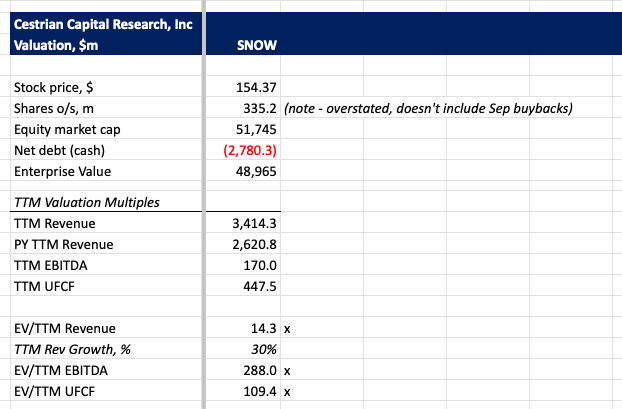
Task: Select the EBITDA value 170.0
Action: (x=260, y=265)
